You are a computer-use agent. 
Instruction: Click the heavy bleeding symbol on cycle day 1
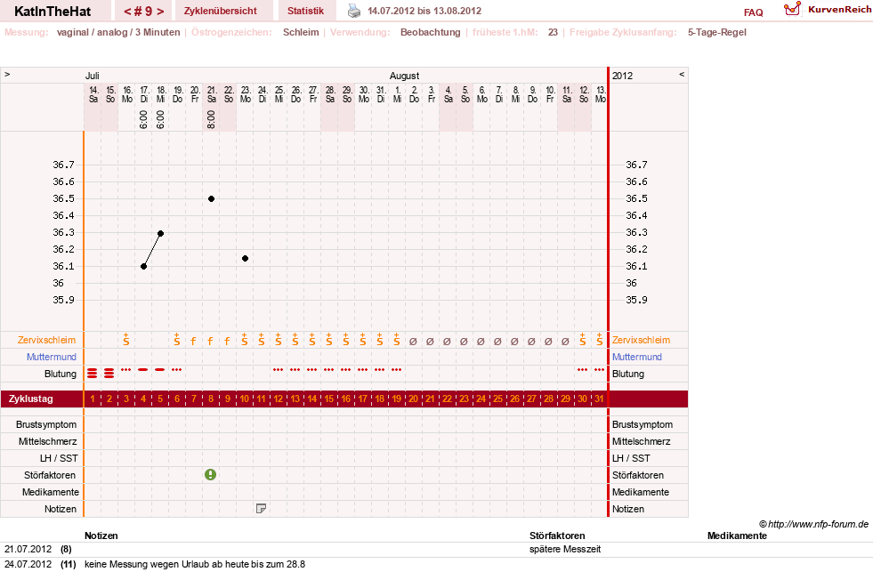[x=93, y=373]
